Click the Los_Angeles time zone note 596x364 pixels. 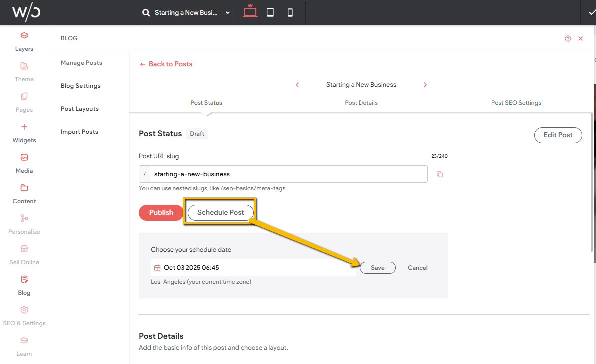tap(201, 282)
